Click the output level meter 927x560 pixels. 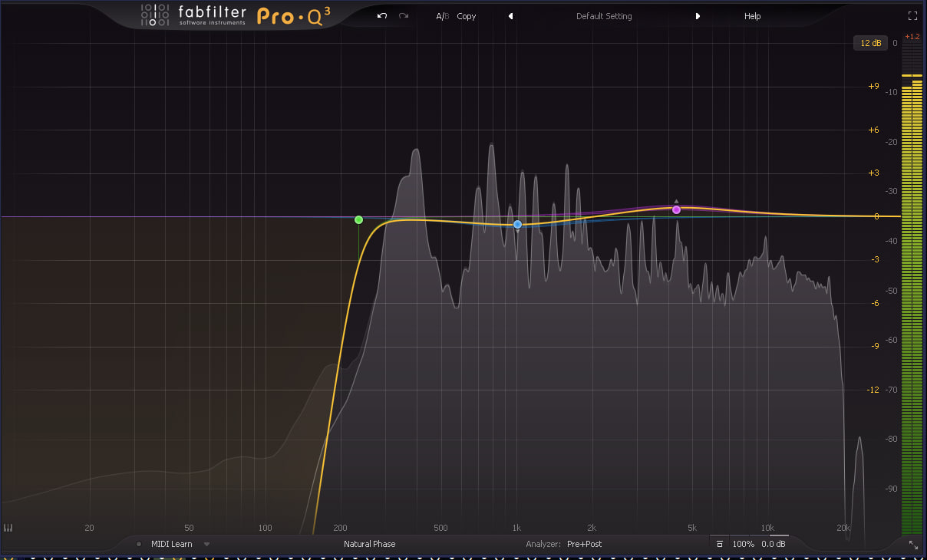912,288
